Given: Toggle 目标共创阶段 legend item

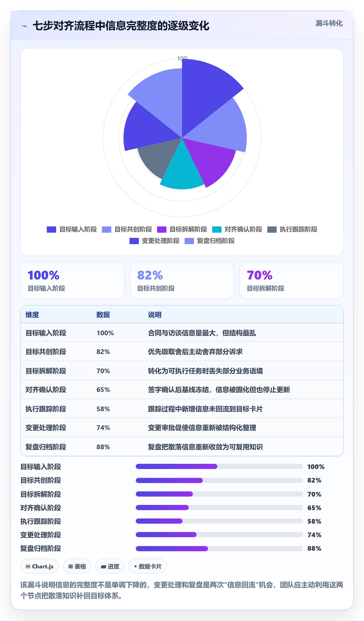Looking at the screenshot, I should 127,229.
